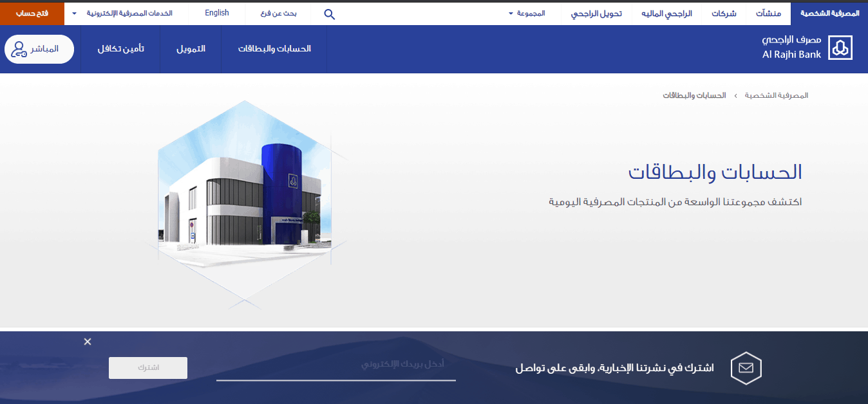The width and height of the screenshot is (868, 404).
Task: Click the newsletter envelope icon
Action: (746, 369)
